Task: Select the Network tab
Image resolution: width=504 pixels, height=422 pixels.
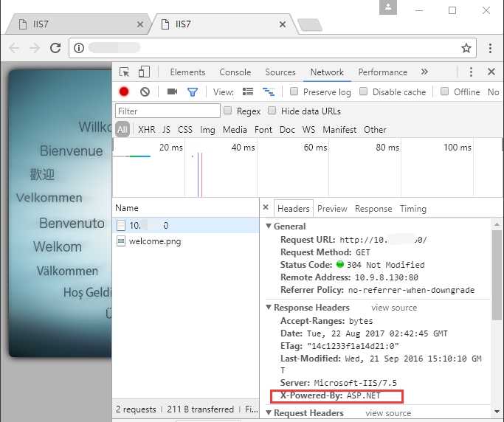Action: click(327, 72)
